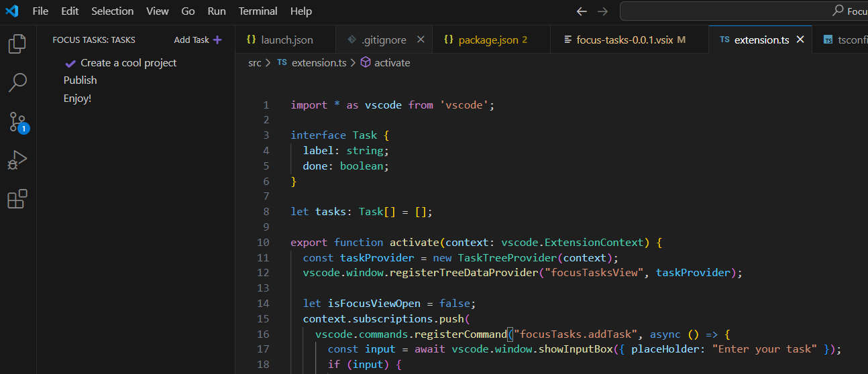The width and height of the screenshot is (868, 374).
Task: Click the activate breadcrumb segment
Action: pos(392,62)
